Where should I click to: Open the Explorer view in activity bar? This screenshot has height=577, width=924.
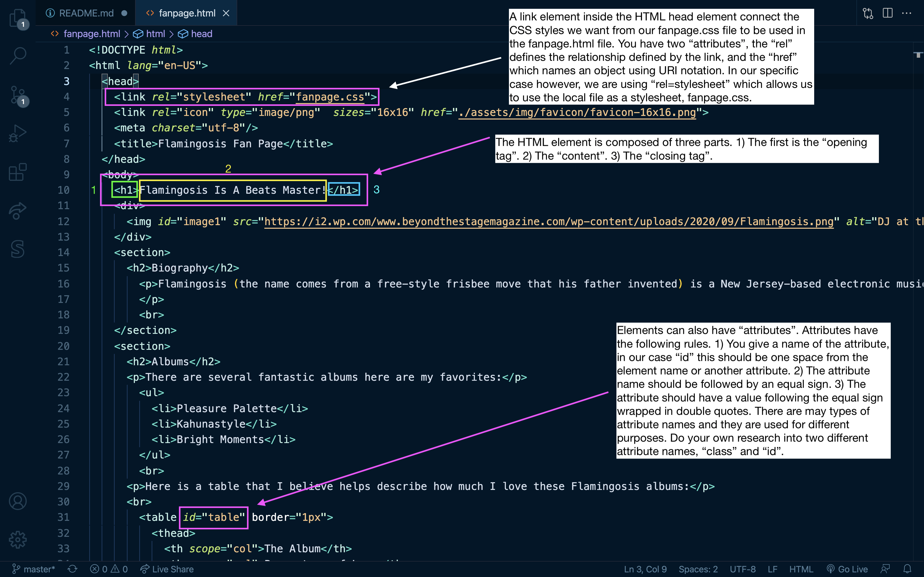point(18,18)
